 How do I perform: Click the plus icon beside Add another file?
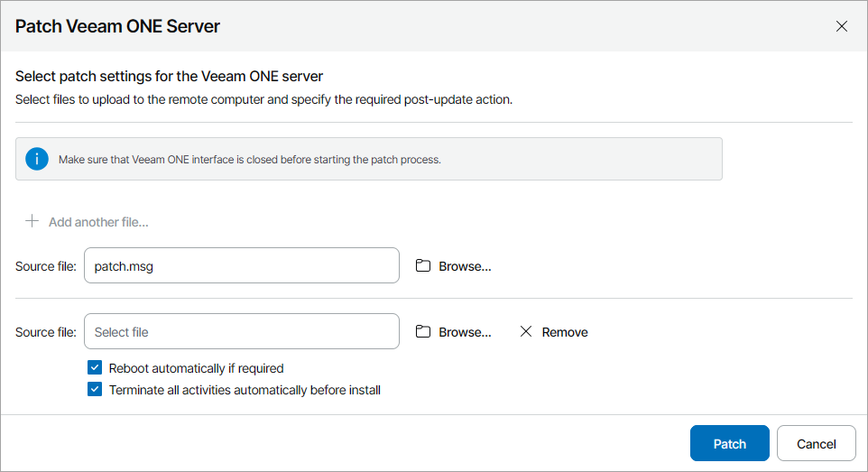(x=32, y=221)
